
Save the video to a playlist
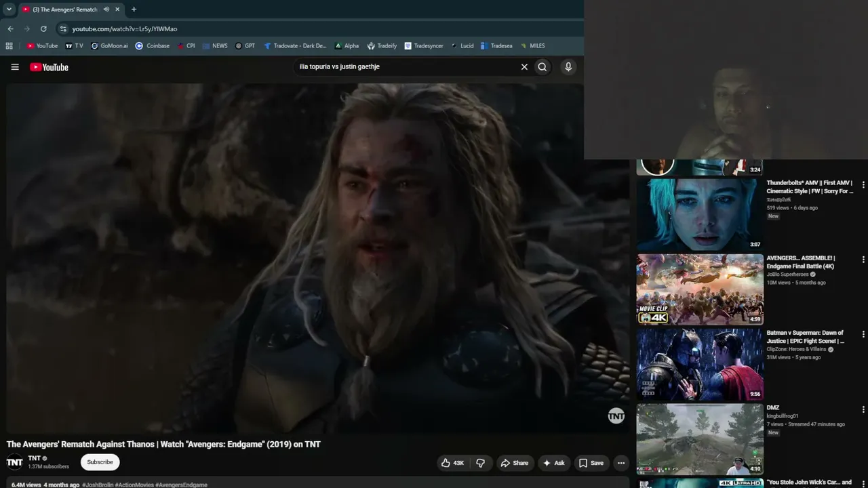591,463
